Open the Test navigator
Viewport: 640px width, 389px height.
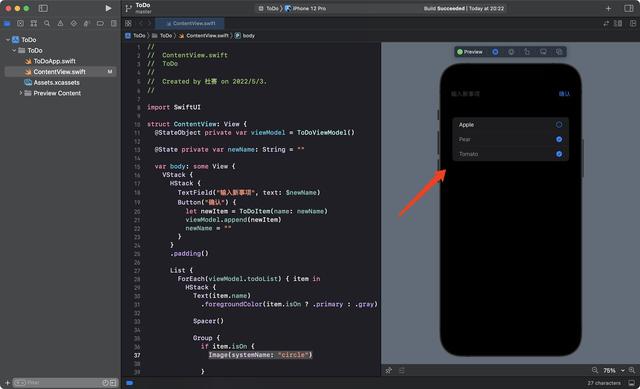pos(73,24)
